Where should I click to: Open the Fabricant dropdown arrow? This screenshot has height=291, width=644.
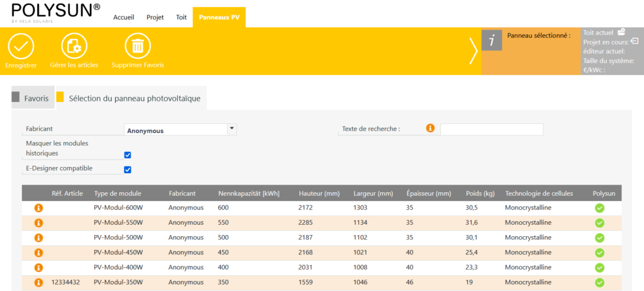231,128
